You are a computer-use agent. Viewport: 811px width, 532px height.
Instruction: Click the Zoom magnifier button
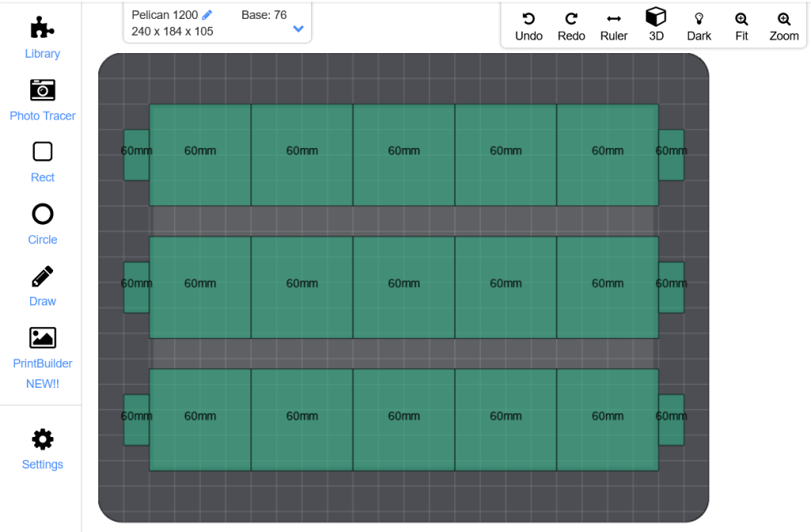(784, 19)
